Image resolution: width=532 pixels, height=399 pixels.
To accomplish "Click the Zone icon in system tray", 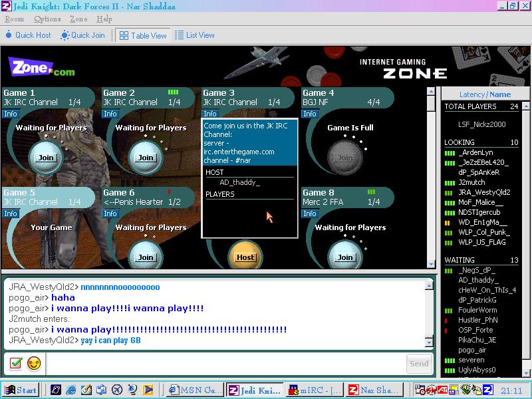I will click(487, 390).
